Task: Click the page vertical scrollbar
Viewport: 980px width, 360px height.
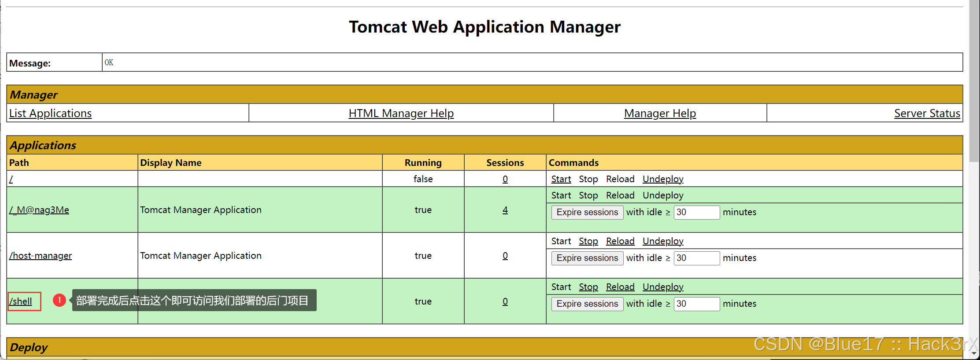Action: [x=974, y=81]
